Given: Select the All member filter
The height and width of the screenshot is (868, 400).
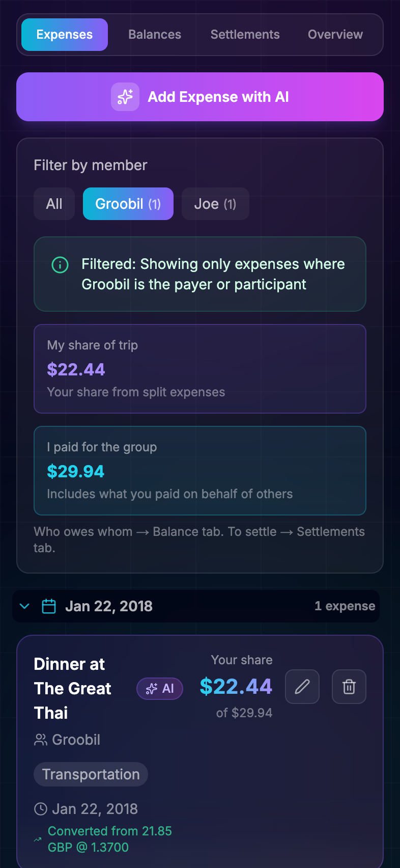Looking at the screenshot, I should 54,204.
